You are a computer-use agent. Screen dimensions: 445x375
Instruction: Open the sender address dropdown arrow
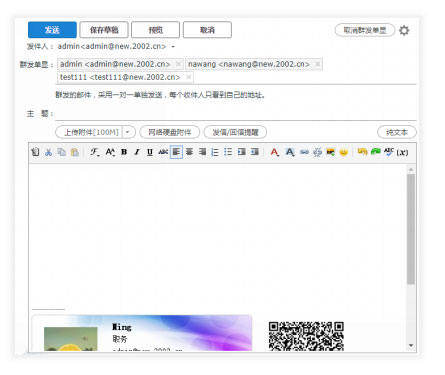(173, 47)
